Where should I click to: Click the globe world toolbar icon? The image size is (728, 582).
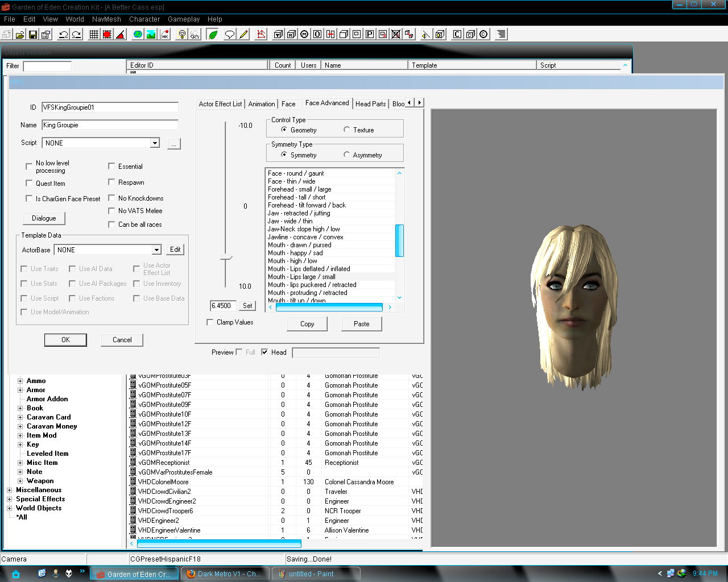(138, 34)
